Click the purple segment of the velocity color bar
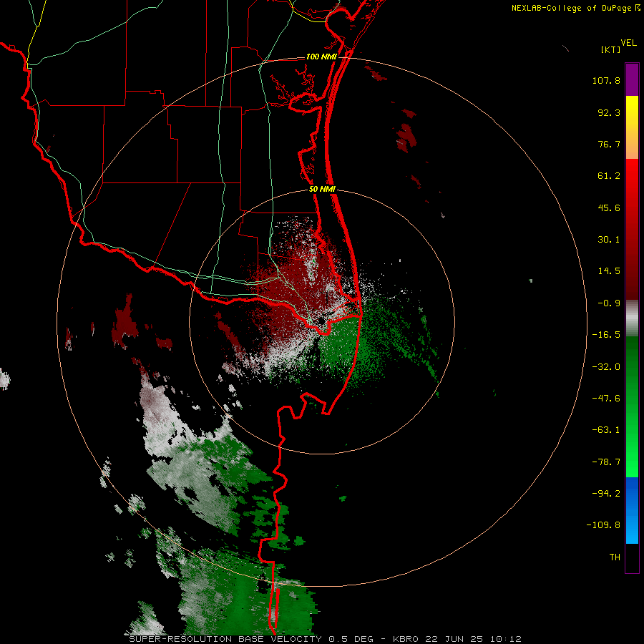The image size is (644, 644). click(632, 79)
